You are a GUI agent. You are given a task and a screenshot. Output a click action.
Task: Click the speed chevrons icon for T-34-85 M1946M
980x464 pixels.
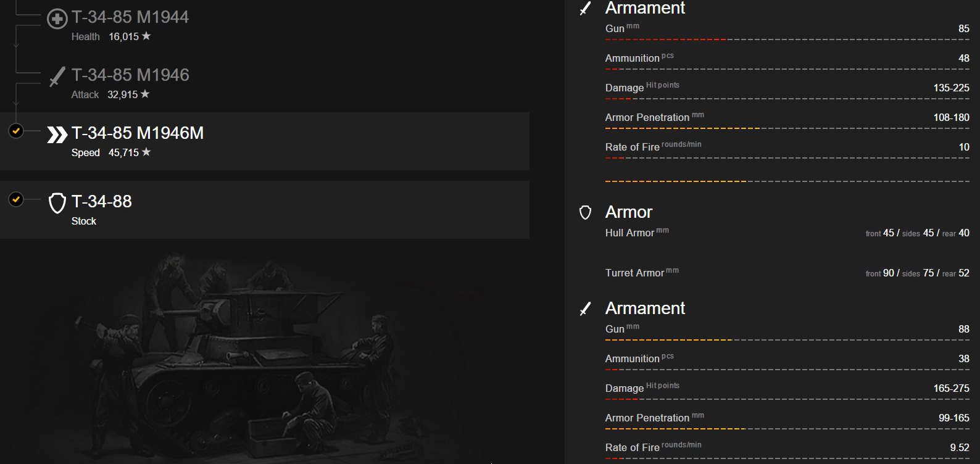pyautogui.click(x=57, y=135)
